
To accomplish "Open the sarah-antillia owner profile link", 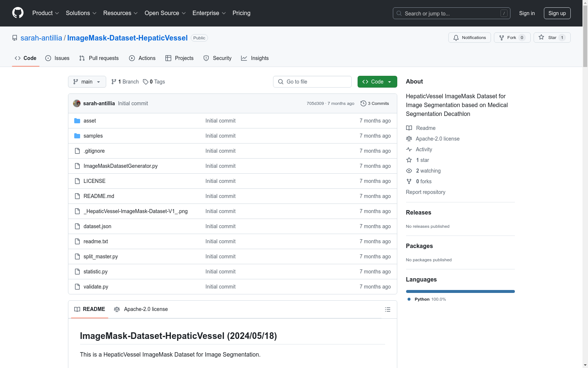I will pyautogui.click(x=41, y=38).
